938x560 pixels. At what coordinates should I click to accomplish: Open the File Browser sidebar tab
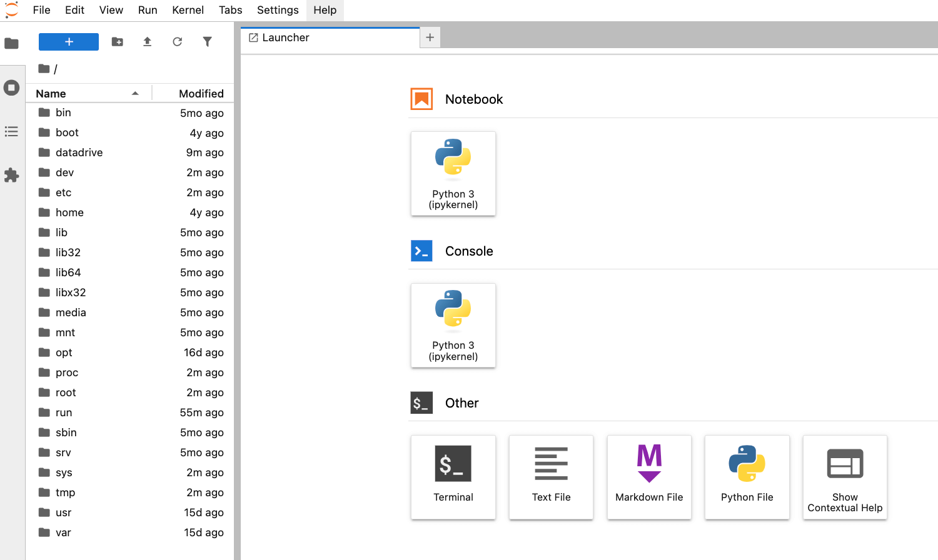tap(11, 43)
